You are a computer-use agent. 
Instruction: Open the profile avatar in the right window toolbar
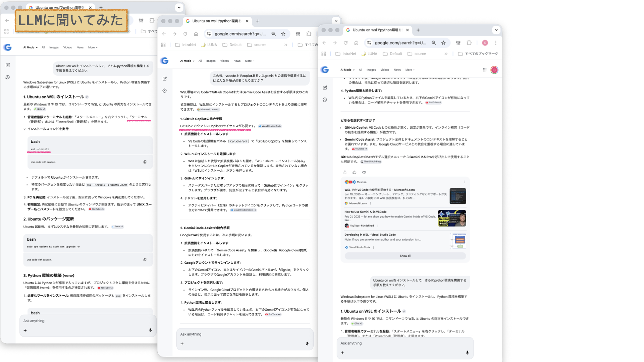[485, 43]
